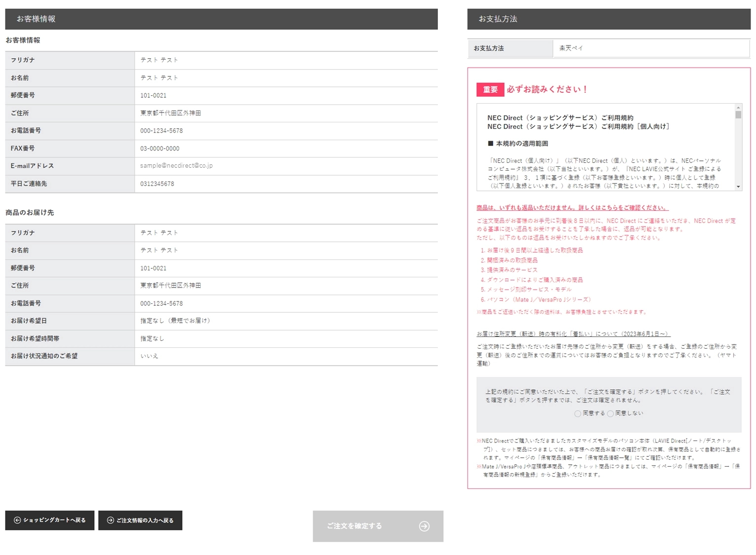Click the return exclusion item パソコン（Mate J／VersaPro Jシリーズ）
756x555 pixels.
coord(539,299)
